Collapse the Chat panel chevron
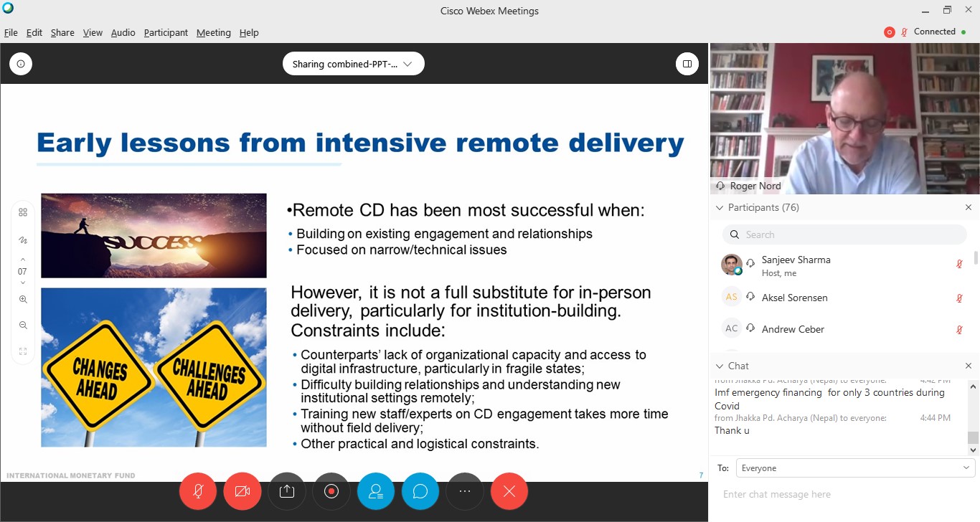This screenshot has width=980, height=522. pos(720,366)
